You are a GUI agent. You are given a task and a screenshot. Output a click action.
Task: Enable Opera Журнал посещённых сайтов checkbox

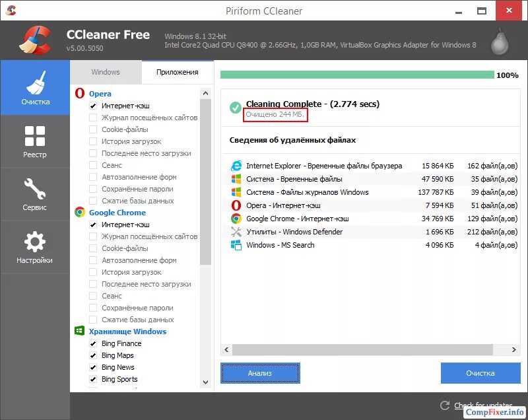pyautogui.click(x=93, y=118)
